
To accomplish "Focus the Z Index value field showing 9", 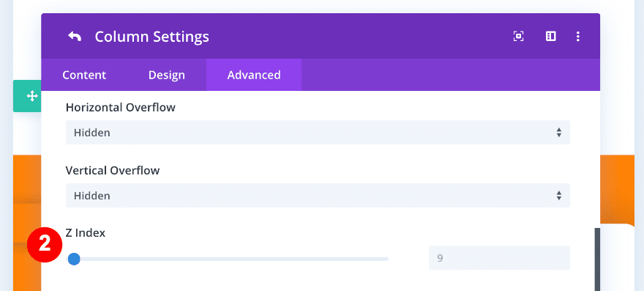I will coord(499,258).
